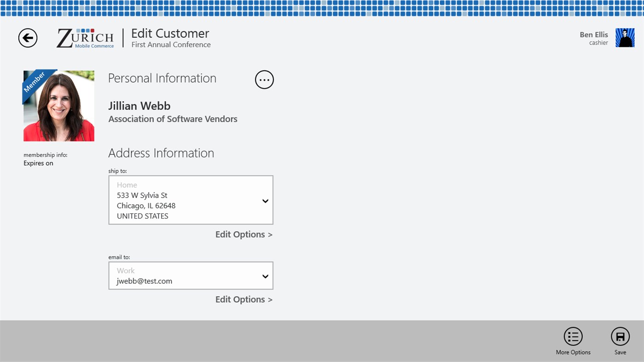Screen dimensions: 644x362
Task: Click the Address Information heading
Action: pos(161,153)
